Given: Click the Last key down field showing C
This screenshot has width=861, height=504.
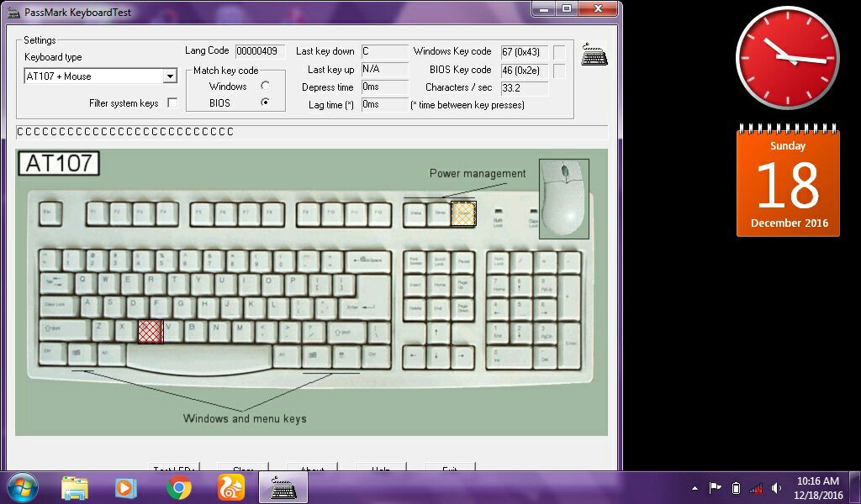Looking at the screenshot, I should 384,51.
